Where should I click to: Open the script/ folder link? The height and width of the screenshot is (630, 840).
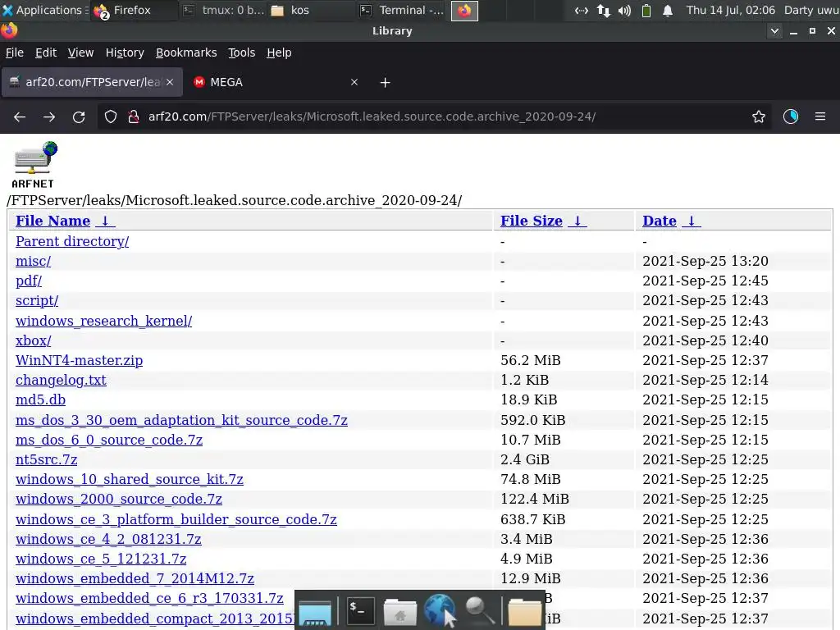[x=37, y=300]
